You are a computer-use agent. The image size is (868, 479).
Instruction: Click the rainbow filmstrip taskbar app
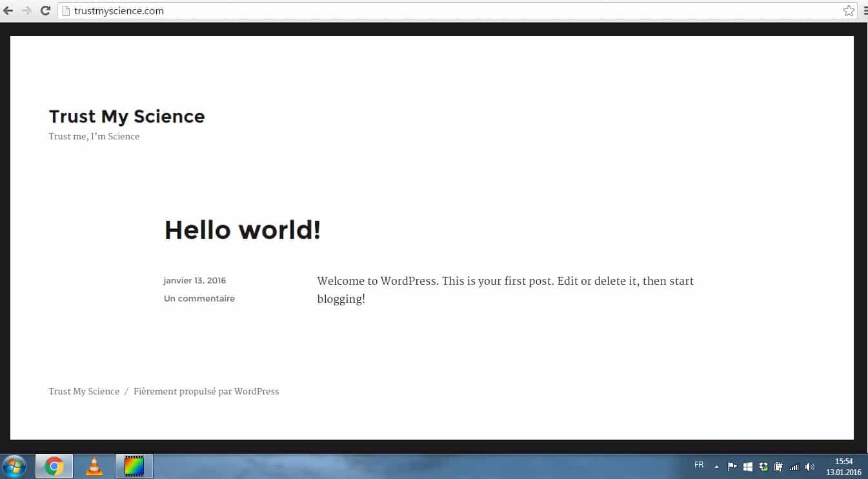coord(134,466)
